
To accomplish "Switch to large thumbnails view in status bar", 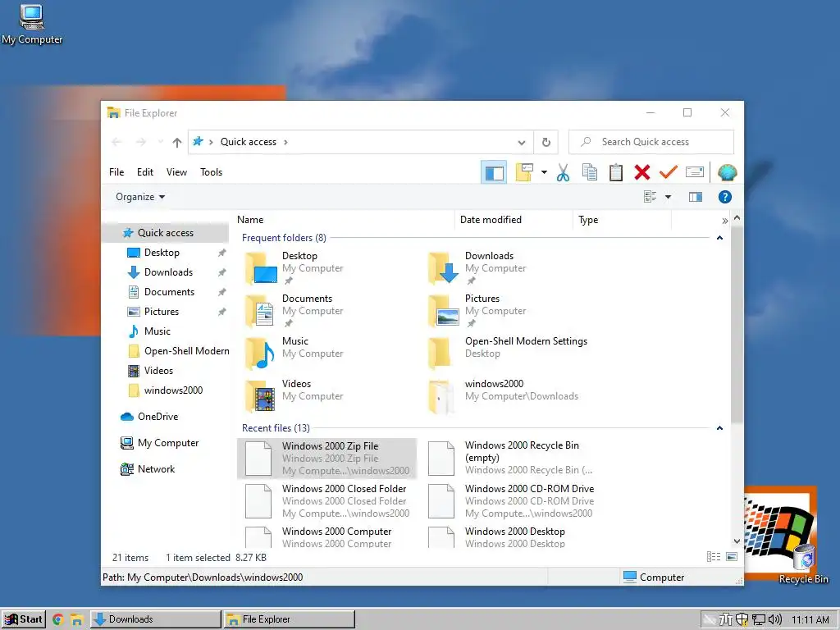I will tap(732, 557).
